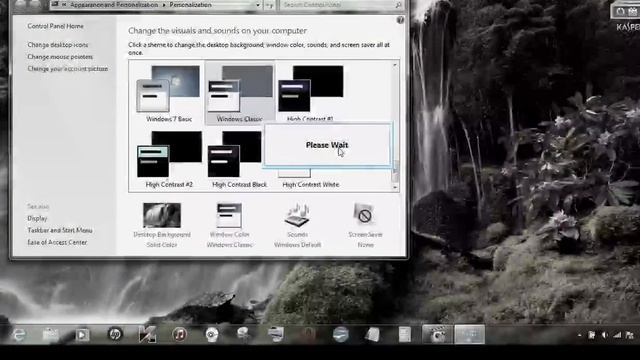Viewport: 640px width, 360px height.
Task: Click the network signal tray icon
Action: [x=617, y=335]
